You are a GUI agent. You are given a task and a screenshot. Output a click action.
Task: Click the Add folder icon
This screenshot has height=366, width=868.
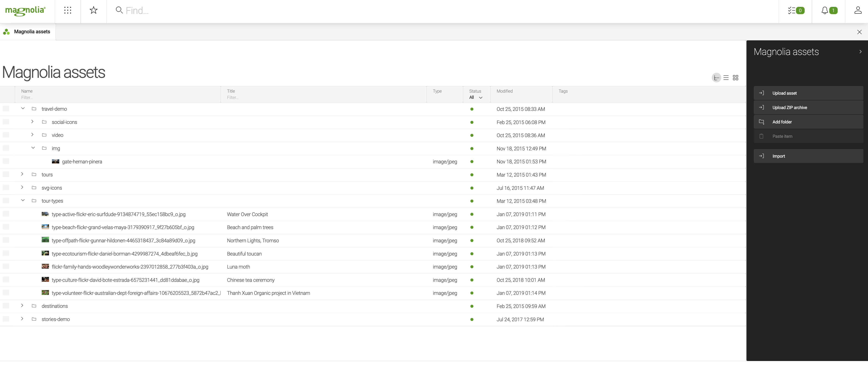pos(761,121)
